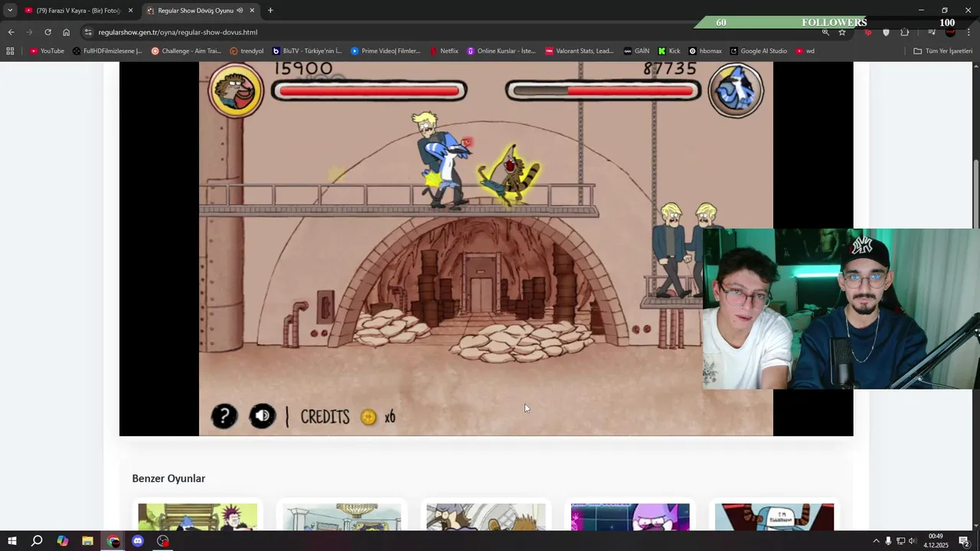The height and width of the screenshot is (551, 980).
Task: Open the trendyol bookmark
Action: pos(247,51)
